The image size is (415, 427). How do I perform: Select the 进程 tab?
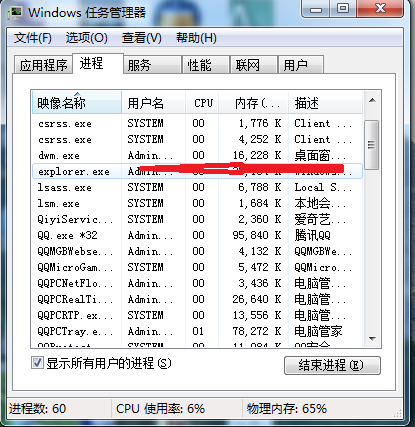pyautogui.click(x=98, y=63)
